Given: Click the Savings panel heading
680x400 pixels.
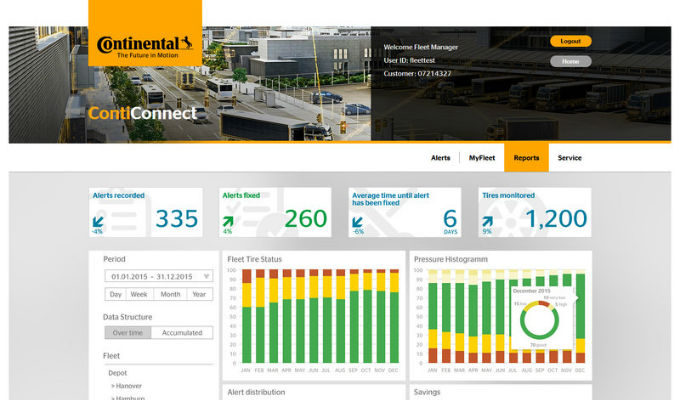Looking at the screenshot, I should tap(427, 392).
